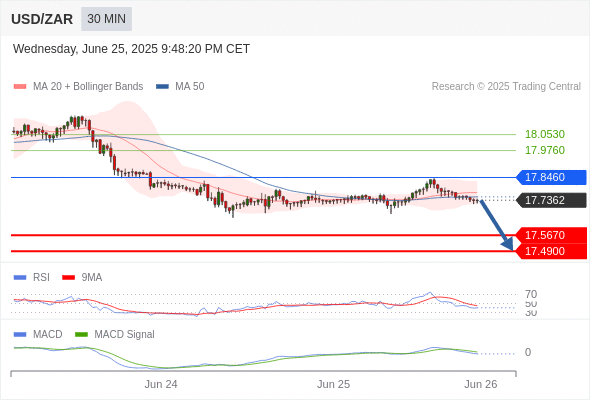590x400 pixels.
Task: Click the 17.9760 resistance level label
Action: point(545,151)
